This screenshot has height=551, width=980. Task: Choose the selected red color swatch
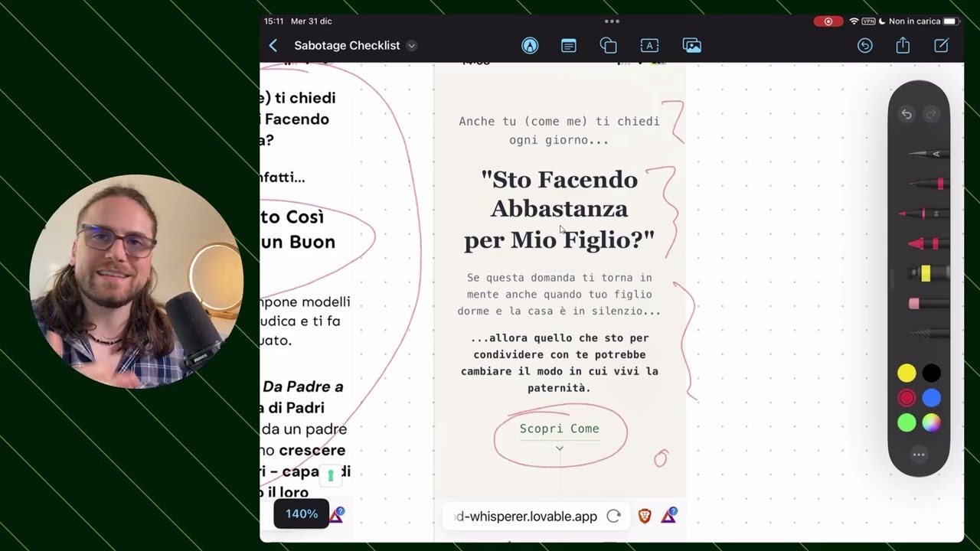click(906, 398)
